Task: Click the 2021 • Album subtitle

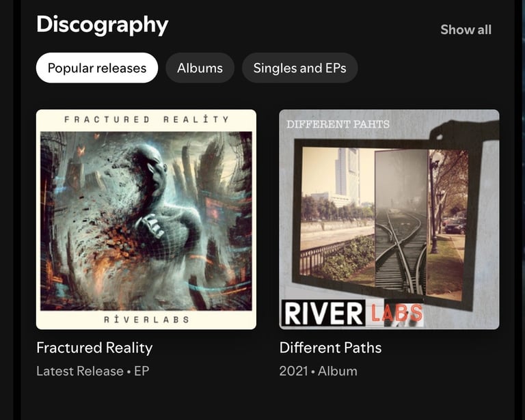Action: [x=318, y=372]
